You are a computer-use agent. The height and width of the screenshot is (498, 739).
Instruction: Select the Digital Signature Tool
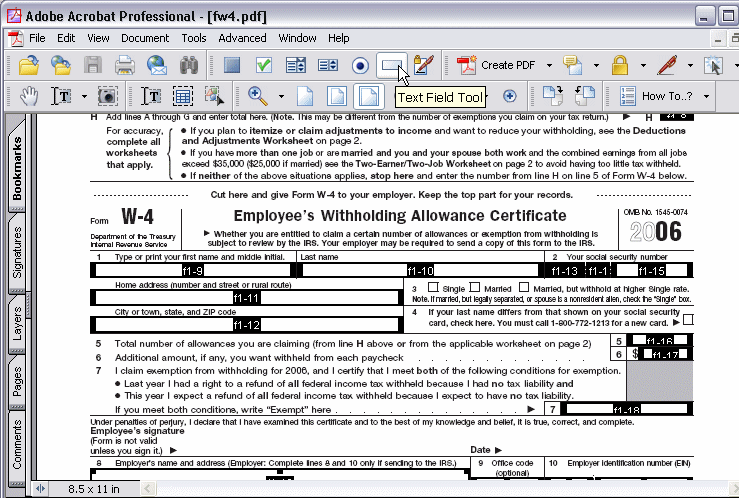tap(423, 65)
